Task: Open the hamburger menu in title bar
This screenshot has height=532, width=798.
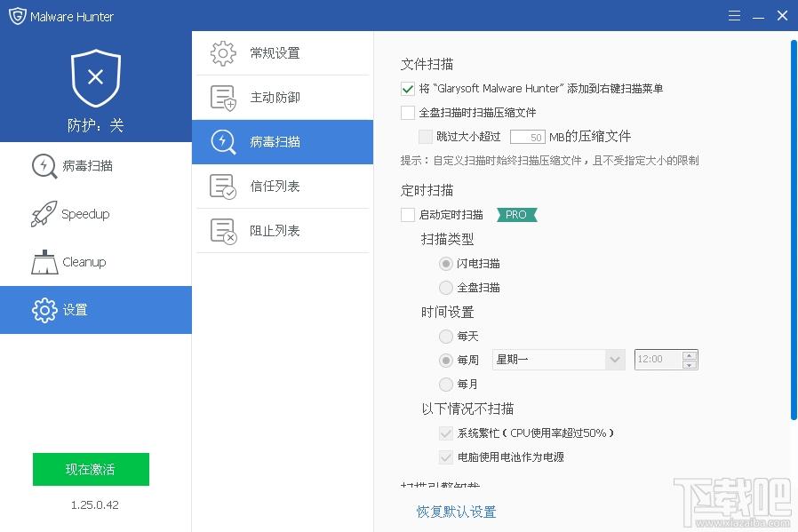Action: click(734, 15)
